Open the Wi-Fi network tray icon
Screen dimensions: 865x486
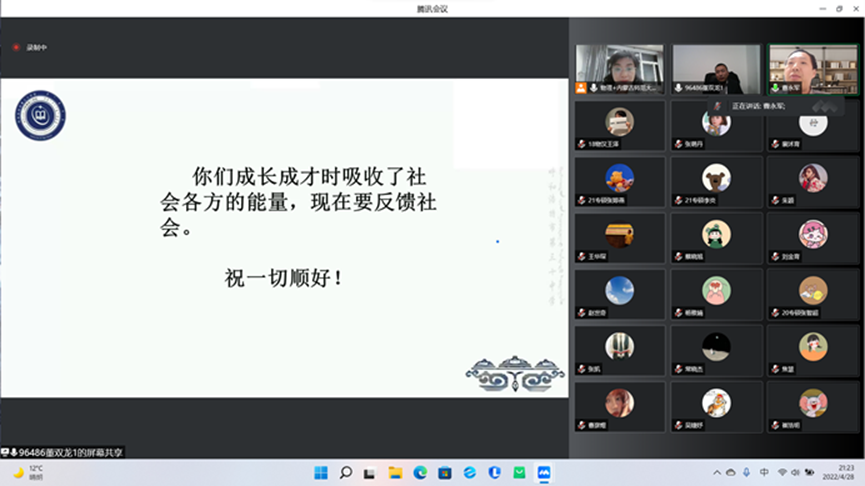[782, 472]
